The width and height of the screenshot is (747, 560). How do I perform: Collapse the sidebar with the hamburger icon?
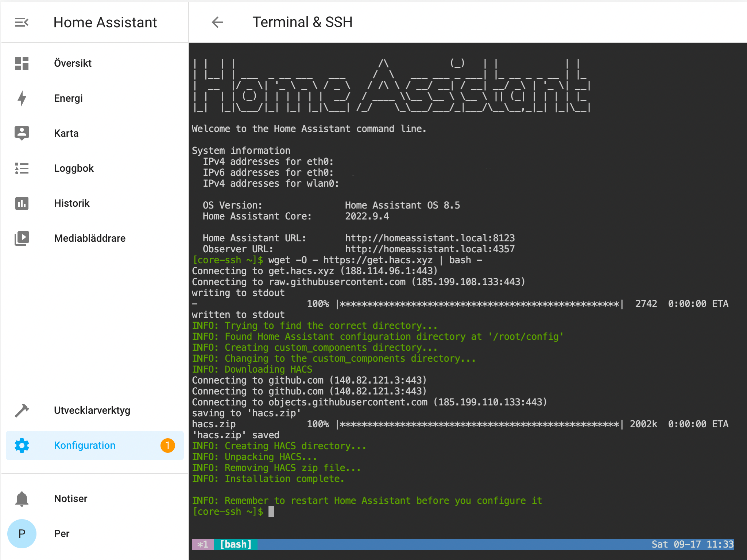point(22,22)
